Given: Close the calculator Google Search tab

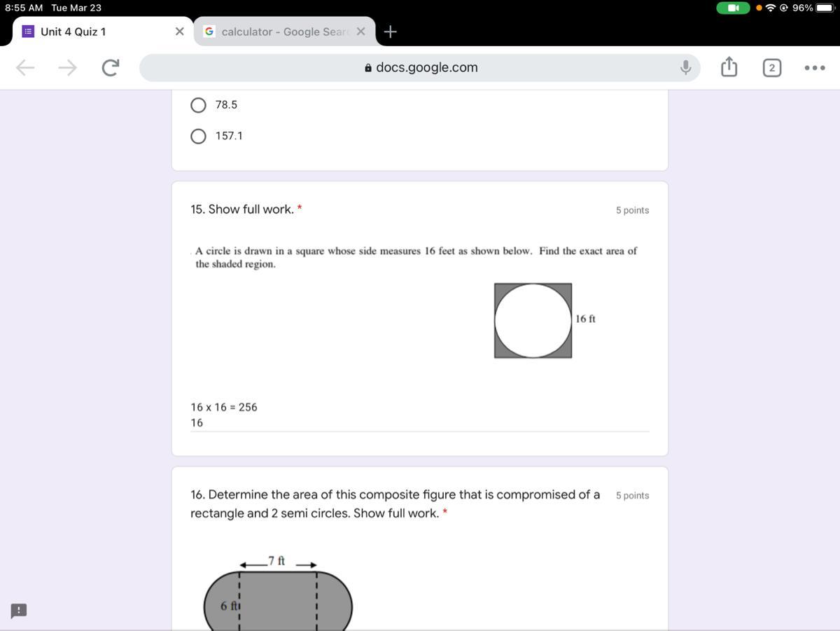Looking at the screenshot, I should (361, 32).
